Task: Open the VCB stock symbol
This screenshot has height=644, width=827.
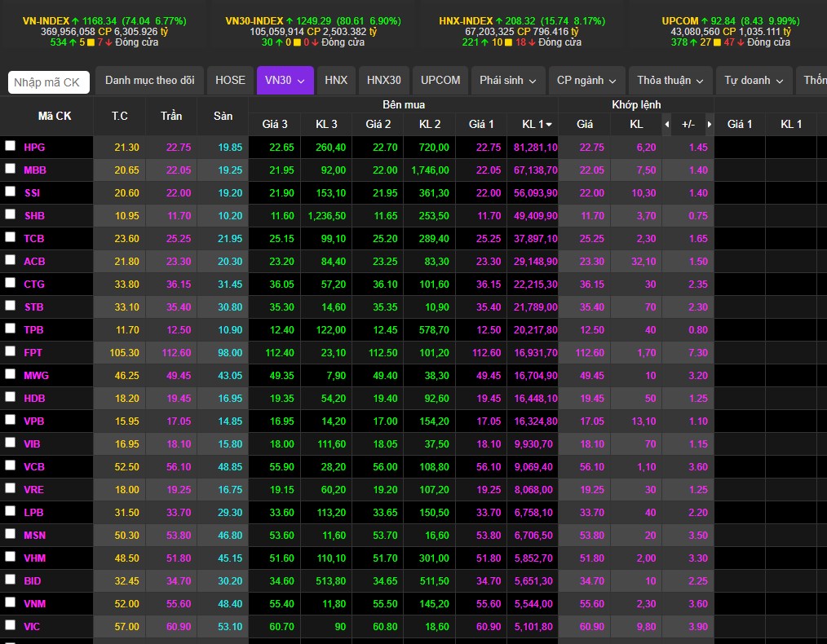Action: coord(33,466)
